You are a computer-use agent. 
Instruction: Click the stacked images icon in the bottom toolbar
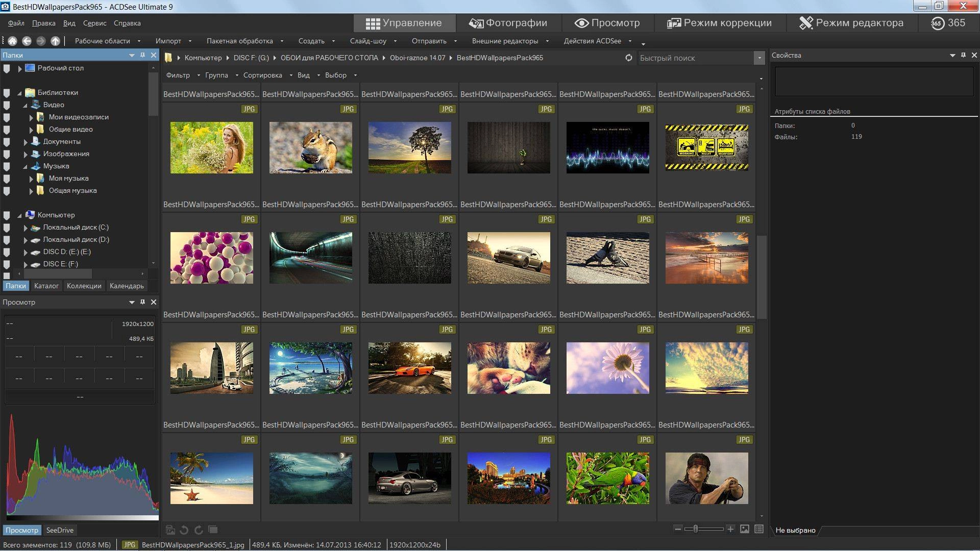(213, 530)
